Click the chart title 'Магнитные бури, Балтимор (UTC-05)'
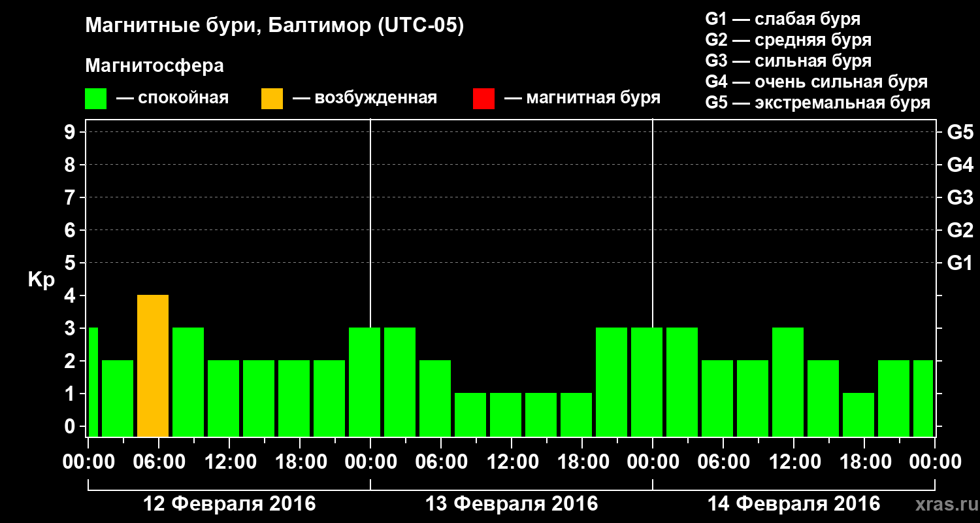Screen dimensions: 980x523 [x=274, y=26]
